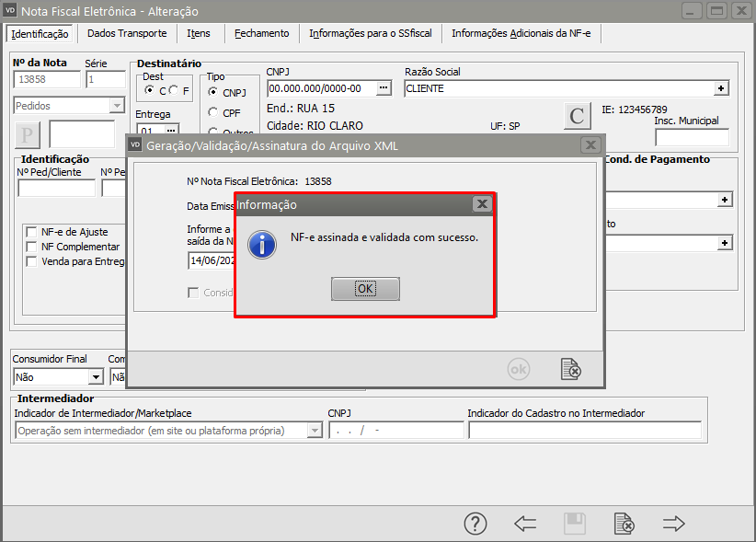Open the Pedidos dropdown
Image resolution: width=756 pixels, height=542 pixels.
(116, 106)
